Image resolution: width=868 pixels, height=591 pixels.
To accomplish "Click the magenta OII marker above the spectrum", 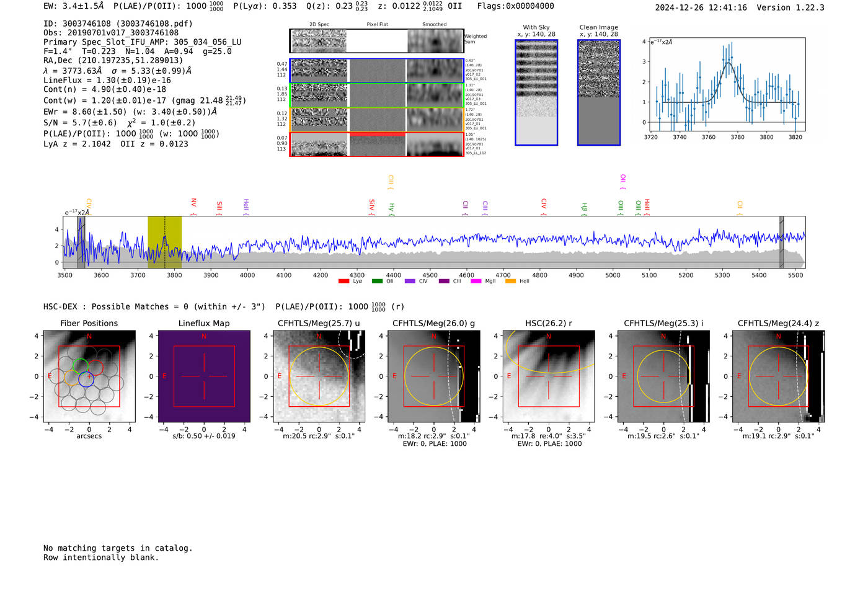I will (623, 182).
